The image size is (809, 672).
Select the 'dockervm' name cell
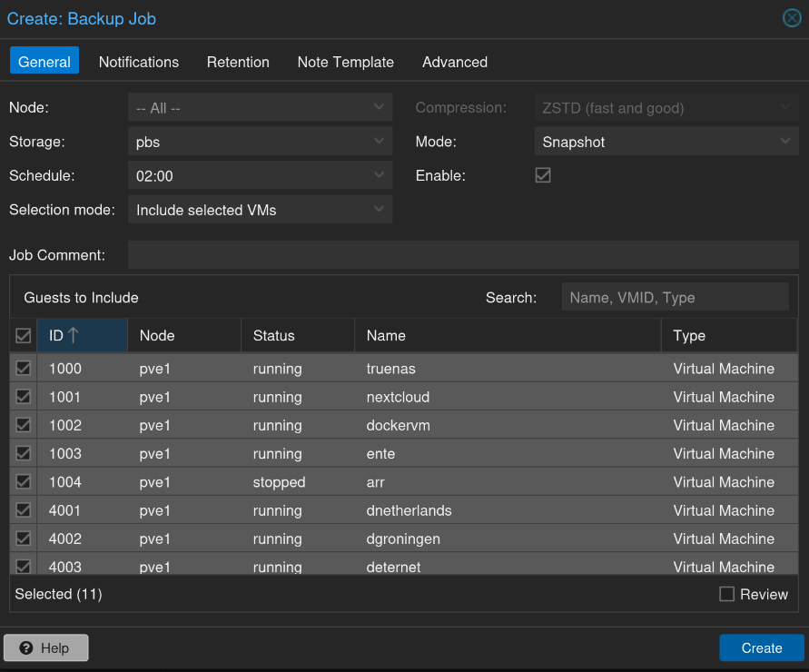(508, 425)
